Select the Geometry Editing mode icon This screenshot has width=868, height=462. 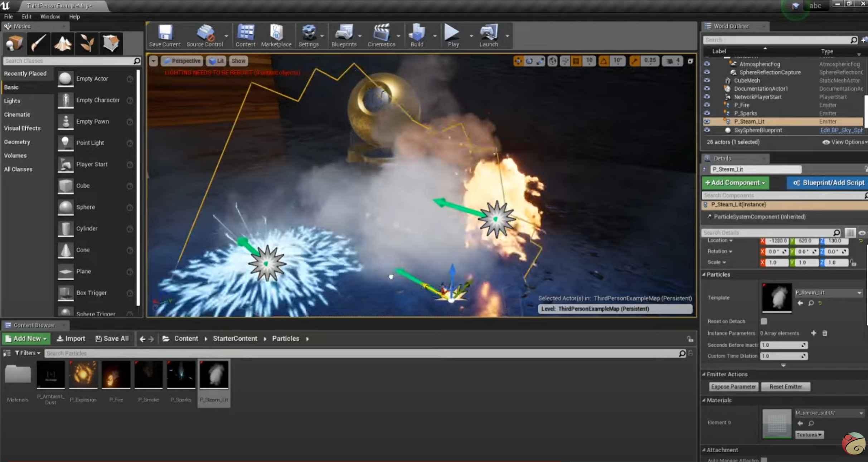111,43
